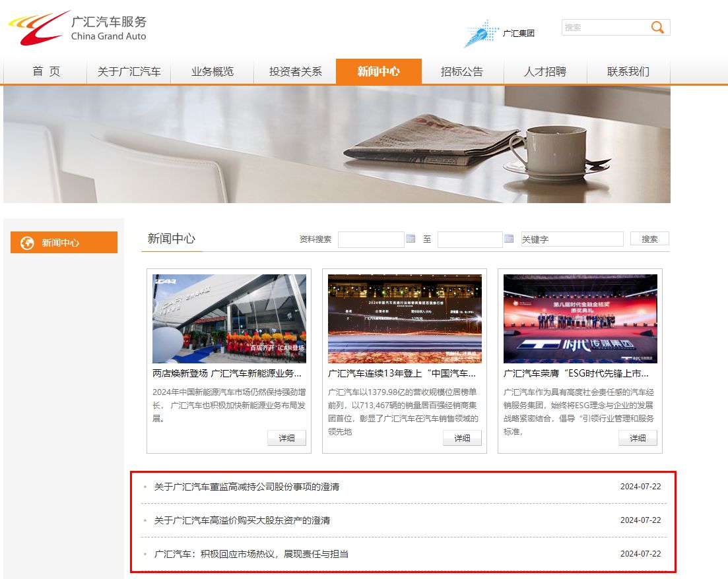The image size is (728, 579).
Task: Open the iCAR store opening thumbnail
Action: (x=230, y=319)
